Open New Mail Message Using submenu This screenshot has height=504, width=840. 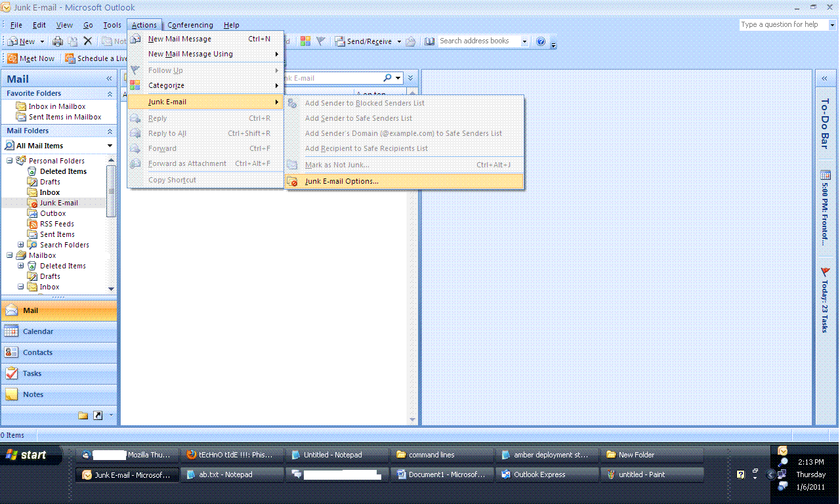tap(205, 54)
